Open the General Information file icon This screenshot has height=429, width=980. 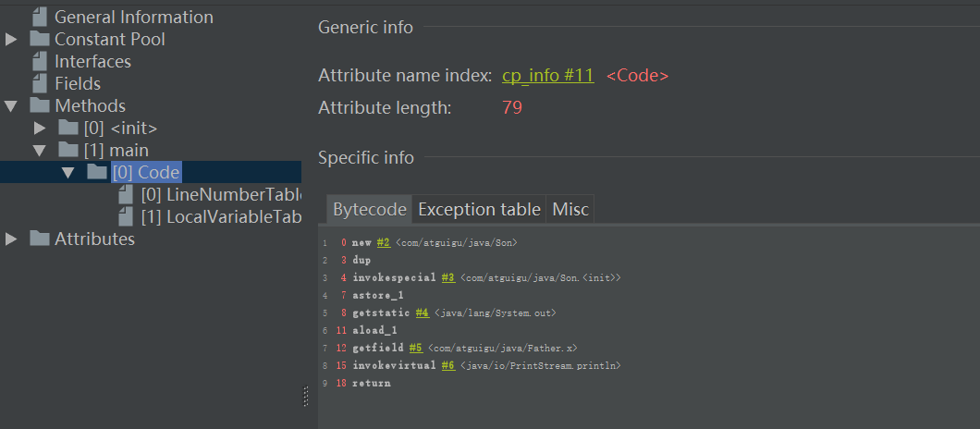click(40, 17)
